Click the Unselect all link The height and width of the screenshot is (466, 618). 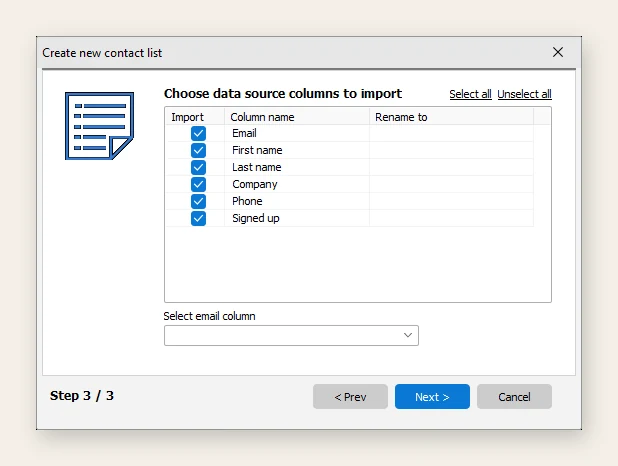pyautogui.click(x=524, y=94)
